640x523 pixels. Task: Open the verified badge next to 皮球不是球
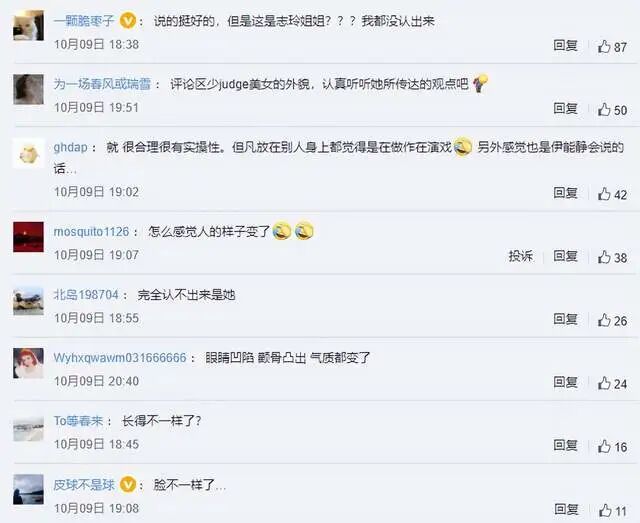coord(128,485)
